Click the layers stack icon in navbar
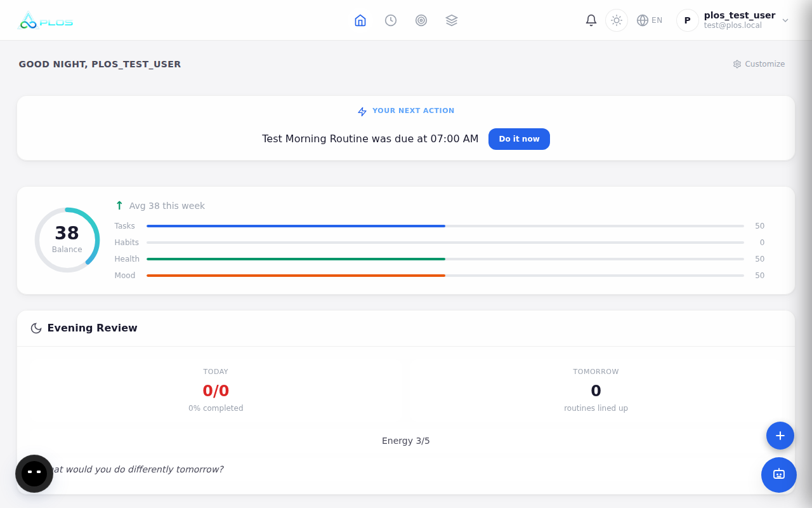The image size is (812, 508). (x=452, y=20)
